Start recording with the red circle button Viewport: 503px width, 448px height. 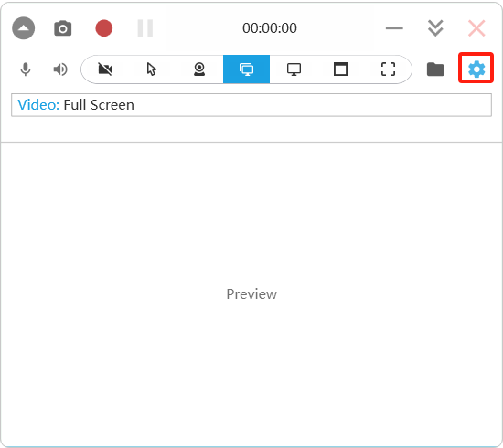coord(104,28)
